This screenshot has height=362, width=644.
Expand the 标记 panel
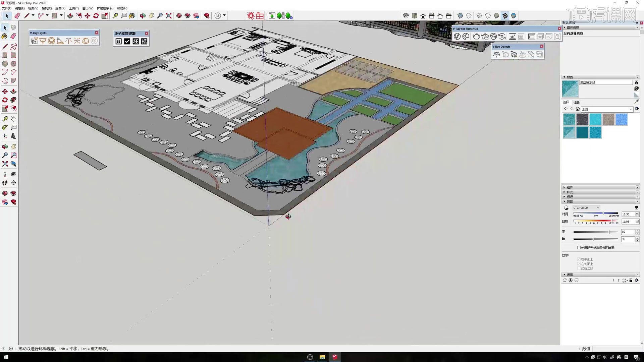point(564,197)
